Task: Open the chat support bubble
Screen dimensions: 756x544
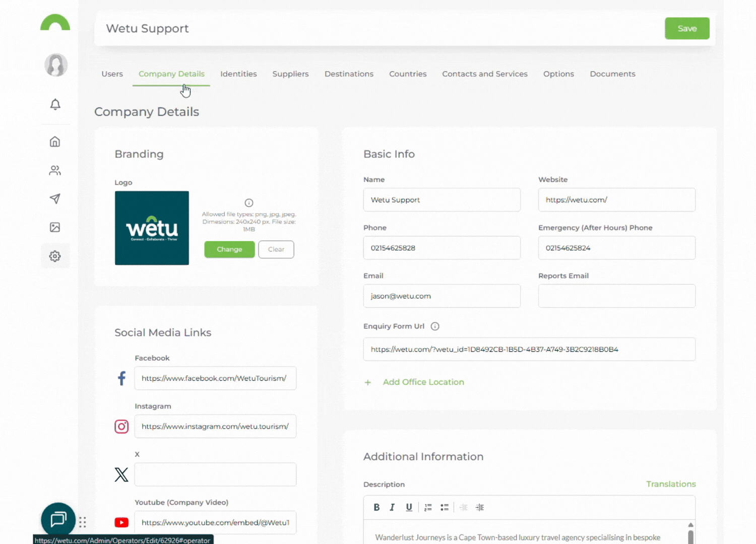Action: (58, 519)
